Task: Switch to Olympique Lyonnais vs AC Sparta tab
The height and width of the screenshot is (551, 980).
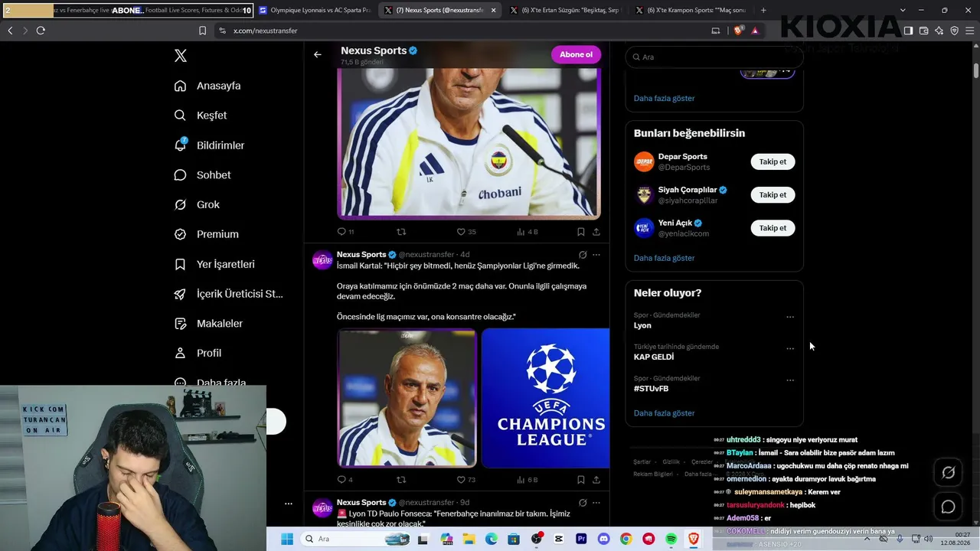Action: (x=315, y=10)
